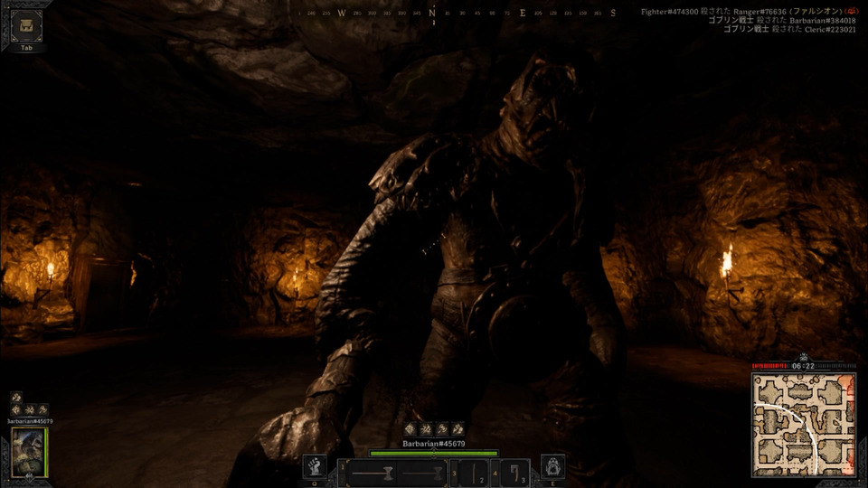Image resolution: width=868 pixels, height=488 pixels.
Task: Click the W marker on the compass
Action: 342,13
